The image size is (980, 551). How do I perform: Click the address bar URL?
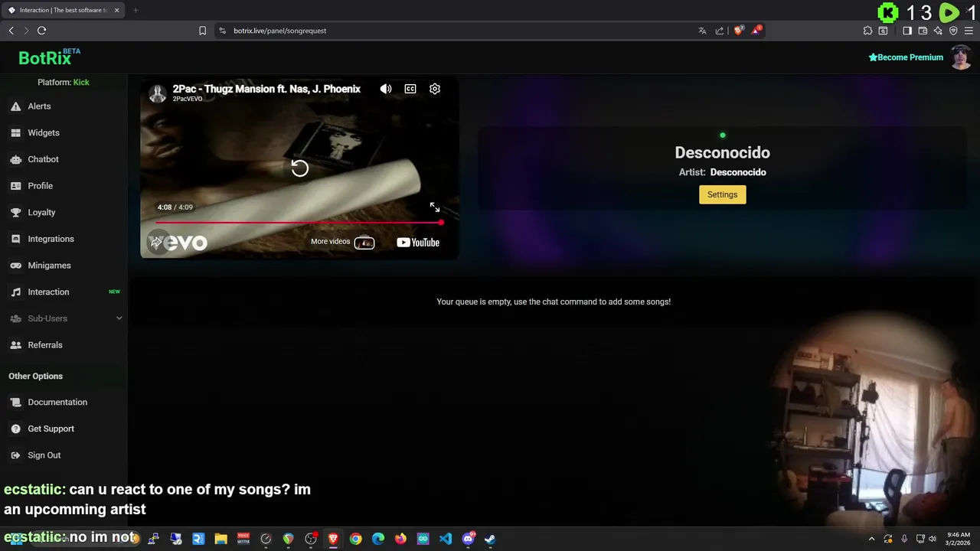(280, 31)
